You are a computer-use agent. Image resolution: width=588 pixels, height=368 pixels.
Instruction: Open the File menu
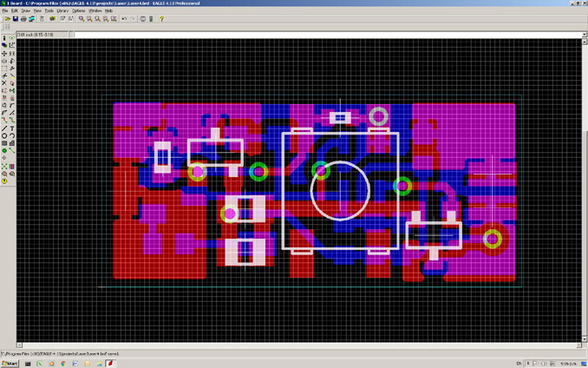click(5, 11)
